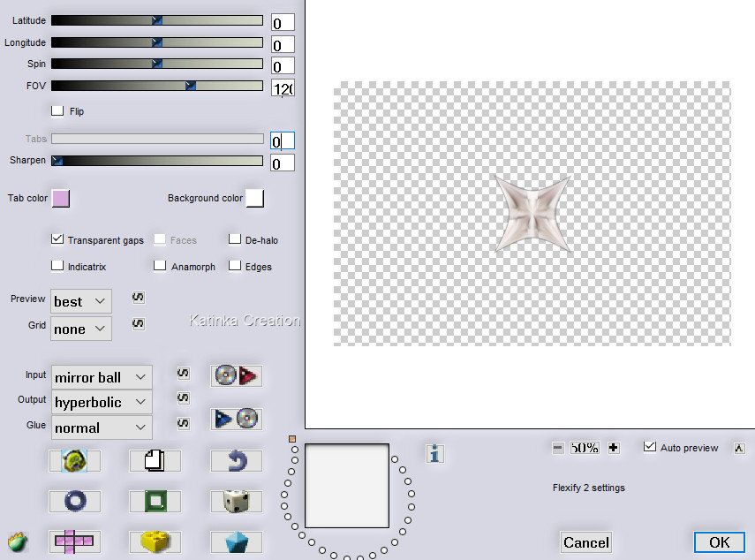The width and height of the screenshot is (755, 560).
Task: Open the Preview quality dropdown set to best
Action: [x=81, y=301]
